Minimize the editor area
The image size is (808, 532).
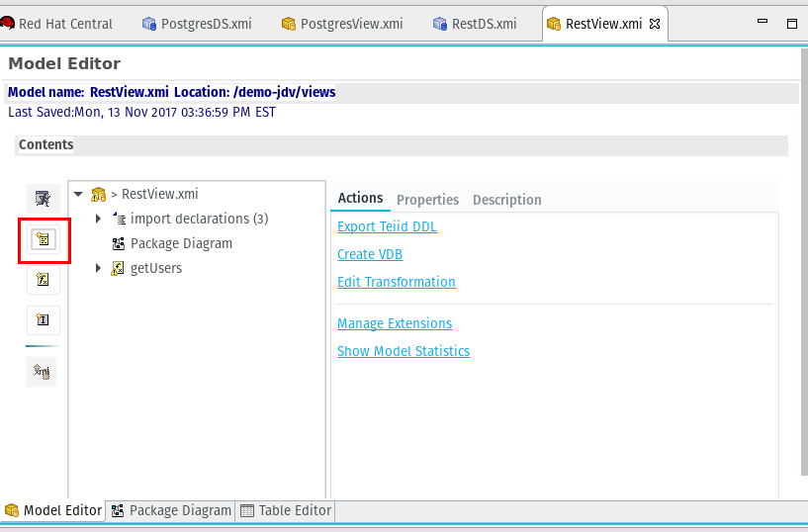tap(763, 22)
